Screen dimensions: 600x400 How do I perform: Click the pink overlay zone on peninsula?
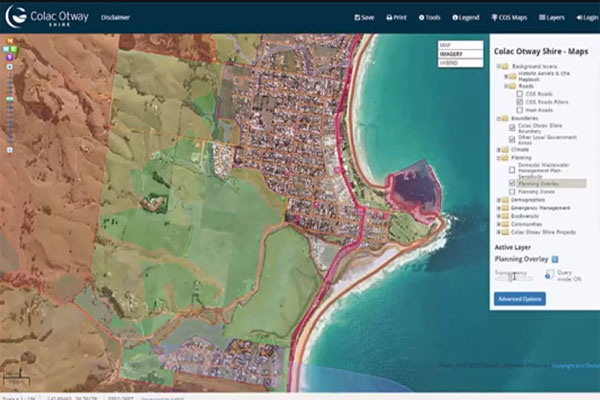tap(415, 191)
